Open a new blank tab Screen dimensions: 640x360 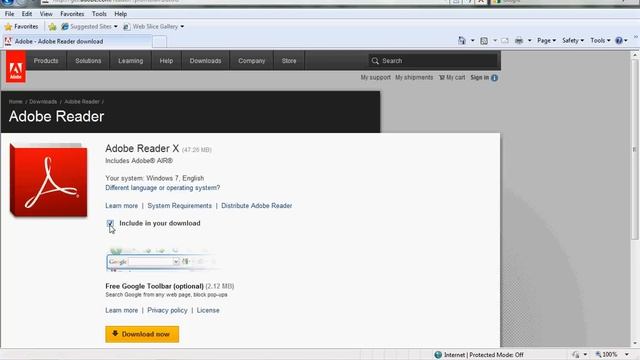point(159,42)
